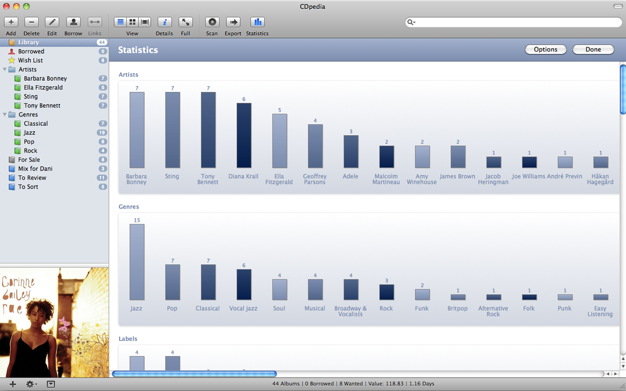Collapse the Artists folder

pos(4,69)
